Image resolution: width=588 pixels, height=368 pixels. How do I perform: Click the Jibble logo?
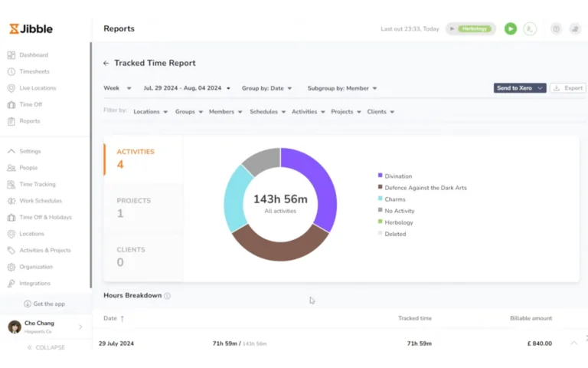click(x=31, y=29)
